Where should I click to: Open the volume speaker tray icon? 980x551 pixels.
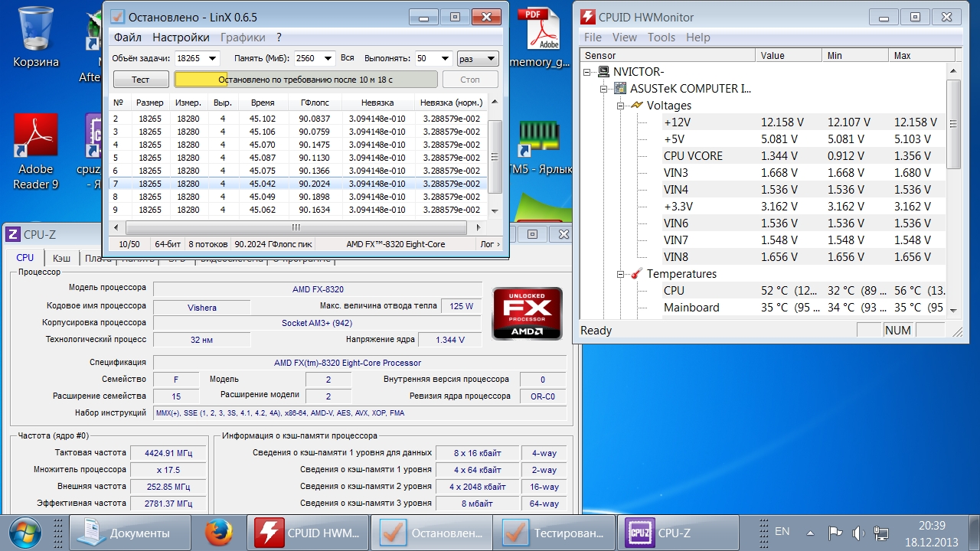click(x=858, y=533)
